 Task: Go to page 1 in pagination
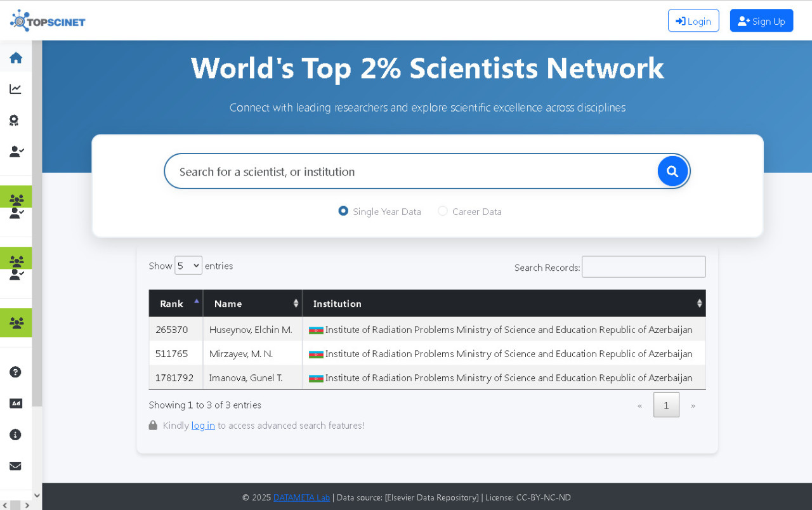[666, 405]
